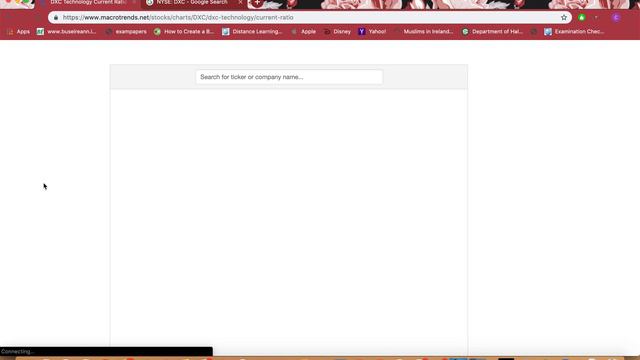Close the NYSE: DXC Google Search tab
Screen dimensions: 640x360
[x=240, y=2]
